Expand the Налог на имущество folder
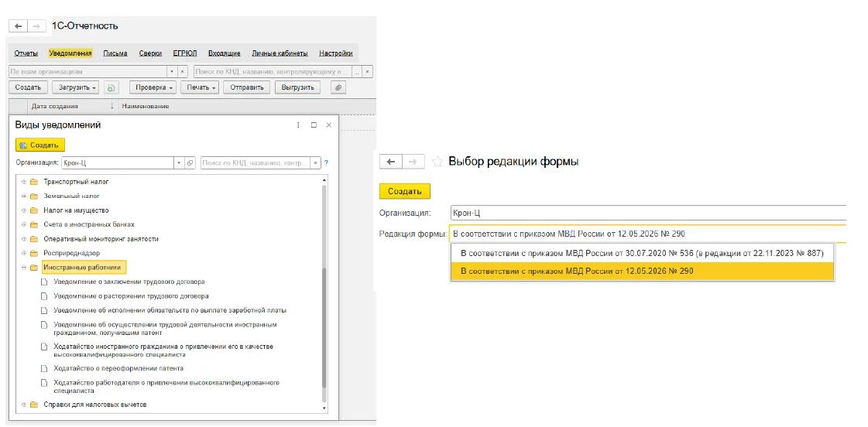This screenshot has width=868, height=427. (x=24, y=210)
